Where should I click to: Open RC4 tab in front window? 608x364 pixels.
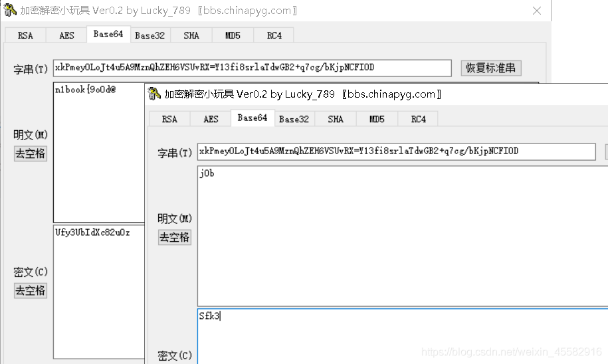coord(419,119)
